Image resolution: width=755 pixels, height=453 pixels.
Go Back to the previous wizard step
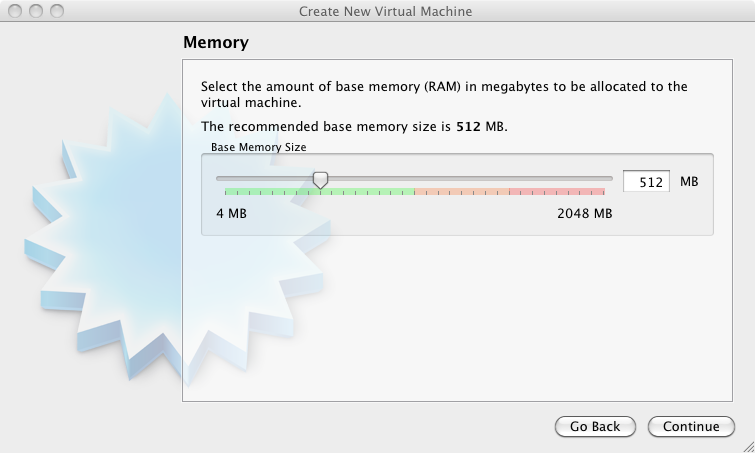tap(595, 427)
